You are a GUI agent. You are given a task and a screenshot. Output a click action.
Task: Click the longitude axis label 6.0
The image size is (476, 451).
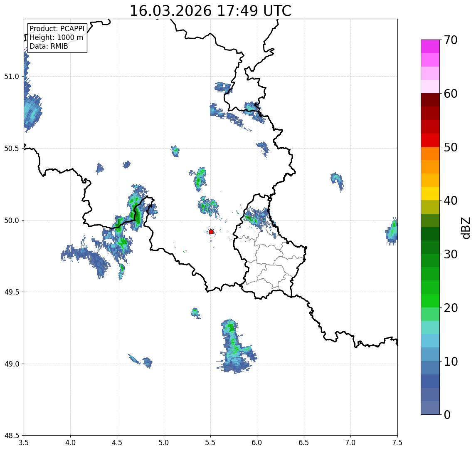click(x=257, y=442)
